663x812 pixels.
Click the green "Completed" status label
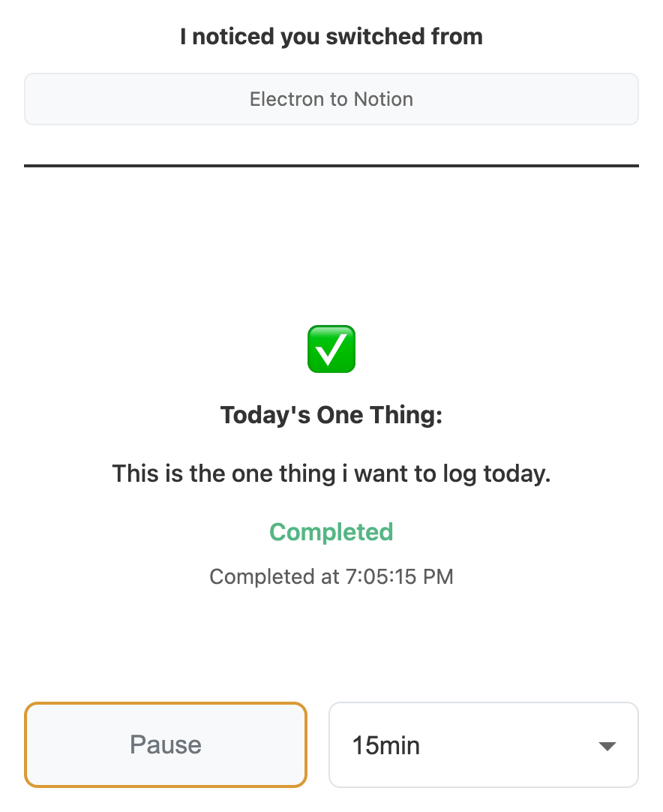pos(331,532)
